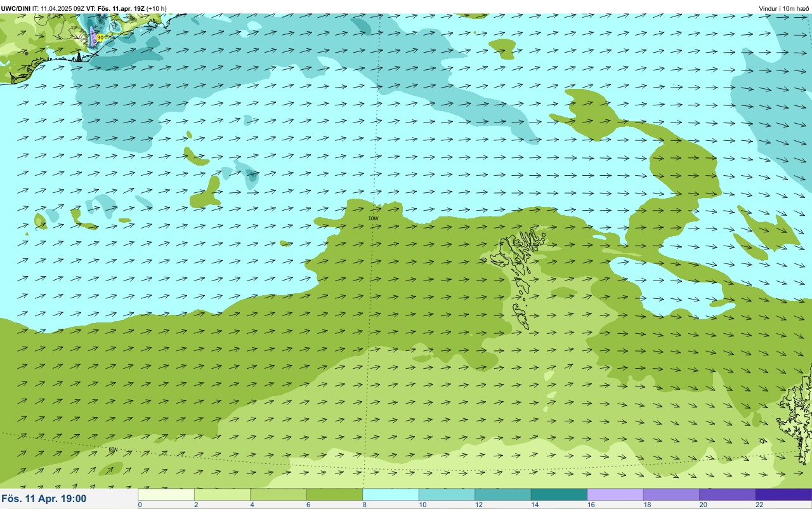Click the violet 20–22 legend swatch
Image resolution: width=812 pixels, height=509 pixels.
pyautogui.click(x=728, y=494)
